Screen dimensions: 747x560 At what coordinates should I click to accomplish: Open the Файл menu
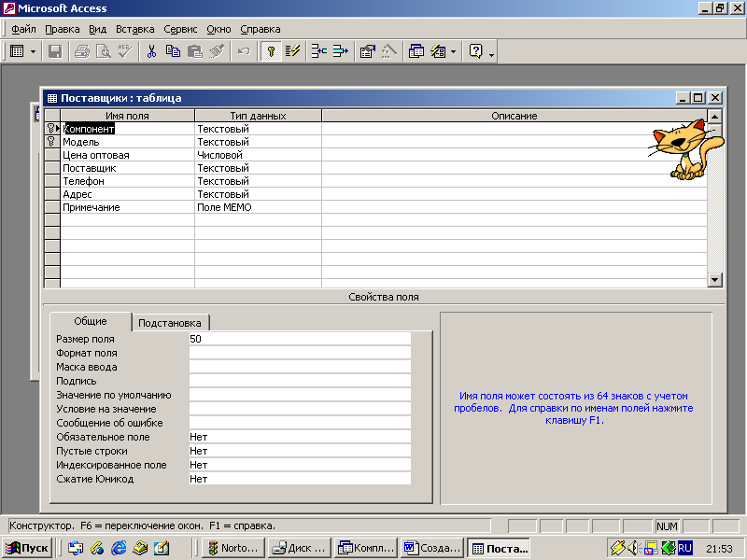tap(23, 29)
